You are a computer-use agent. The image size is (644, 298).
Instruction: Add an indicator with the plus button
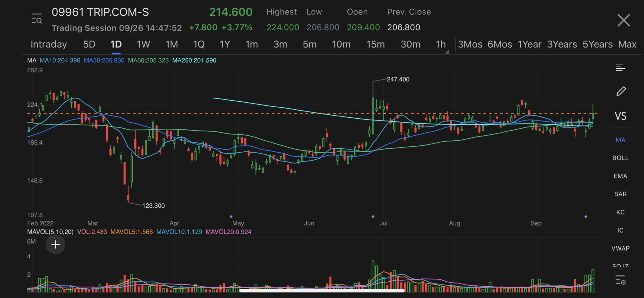pos(55,245)
